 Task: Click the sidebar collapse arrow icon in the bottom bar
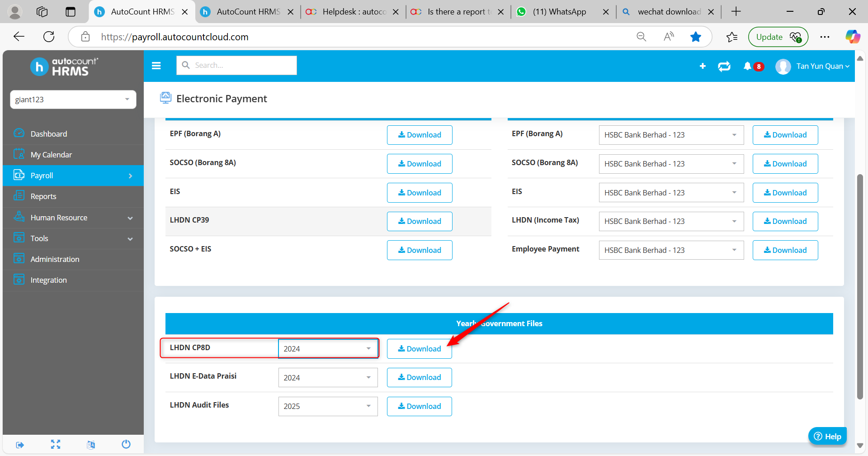(20, 445)
